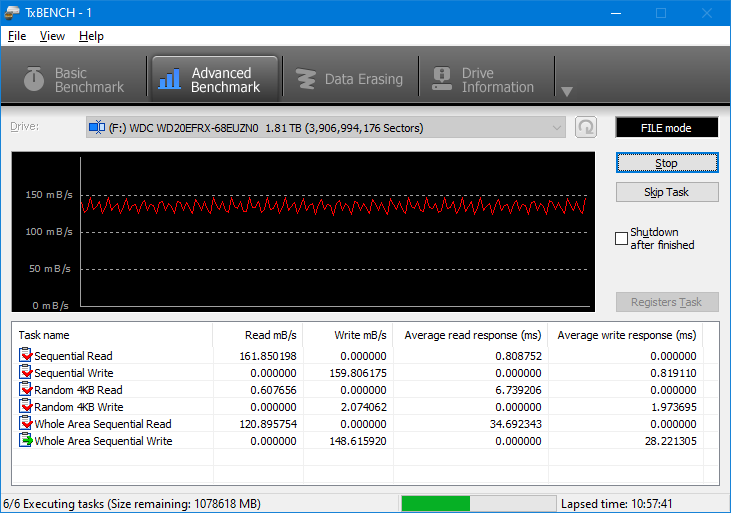Click the 150 mB/s graph axis label
The height and width of the screenshot is (513, 731).
pyautogui.click(x=49, y=194)
